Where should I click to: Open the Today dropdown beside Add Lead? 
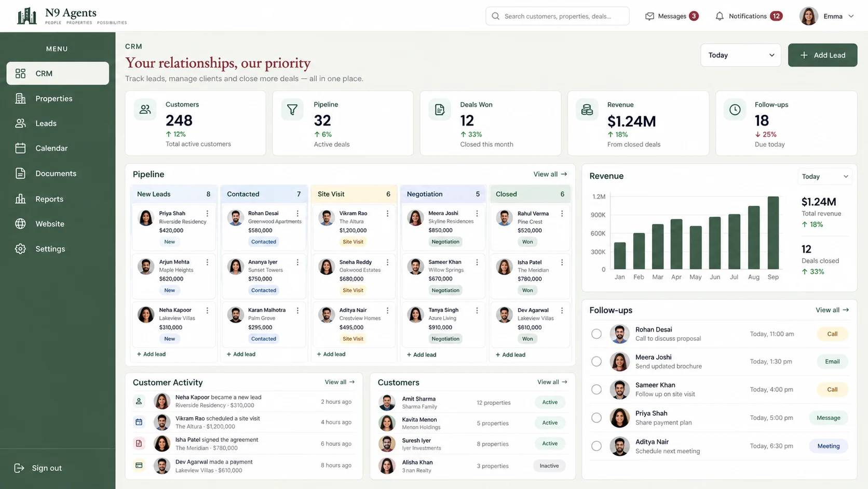(741, 55)
